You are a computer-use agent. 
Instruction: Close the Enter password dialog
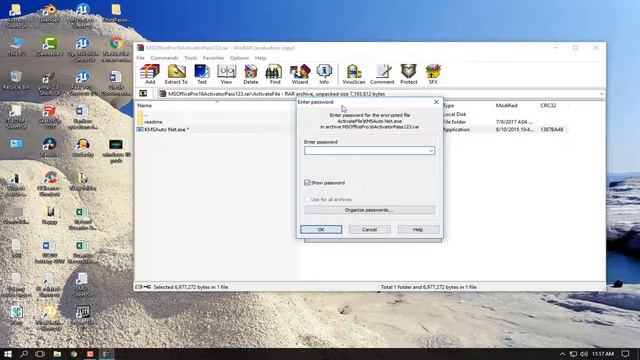(436, 102)
